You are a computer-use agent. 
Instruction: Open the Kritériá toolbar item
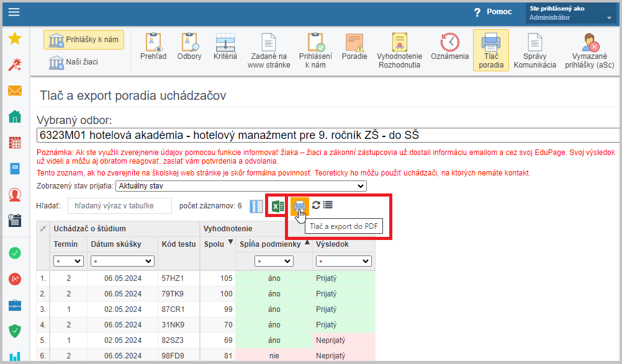click(225, 47)
